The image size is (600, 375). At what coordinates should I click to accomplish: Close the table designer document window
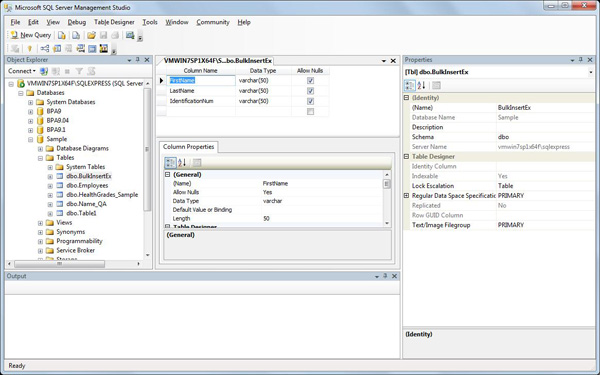click(x=393, y=61)
